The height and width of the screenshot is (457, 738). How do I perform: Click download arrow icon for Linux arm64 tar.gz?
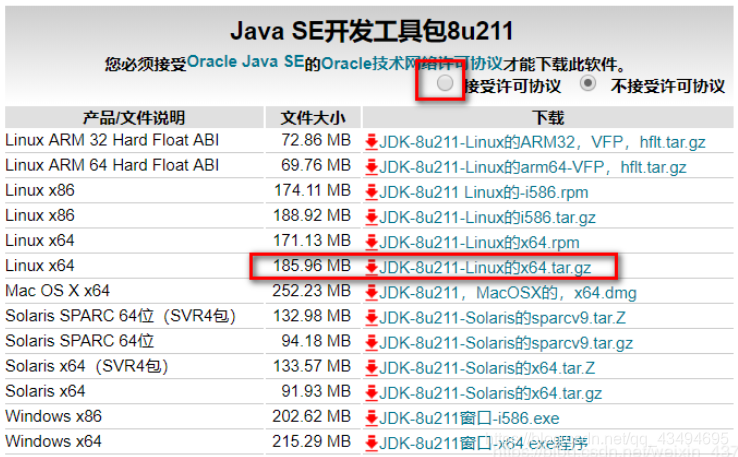[371, 167]
